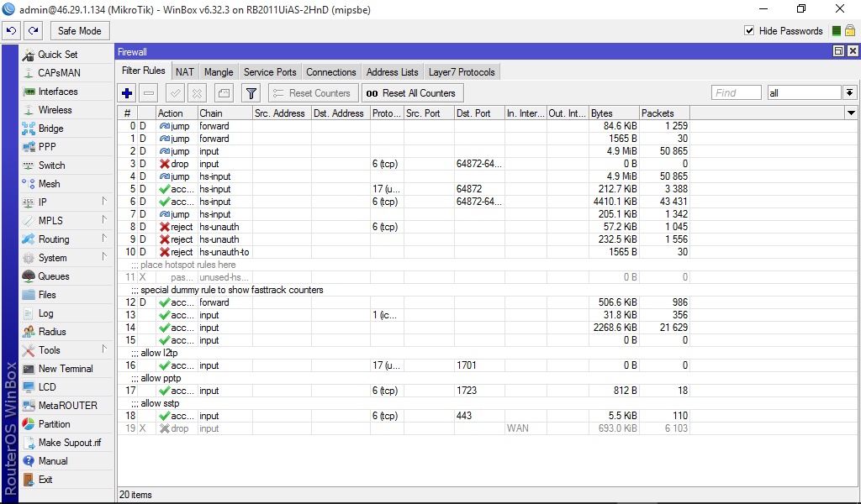
Task: Click the Undo arrow button
Action: pyautogui.click(x=12, y=31)
